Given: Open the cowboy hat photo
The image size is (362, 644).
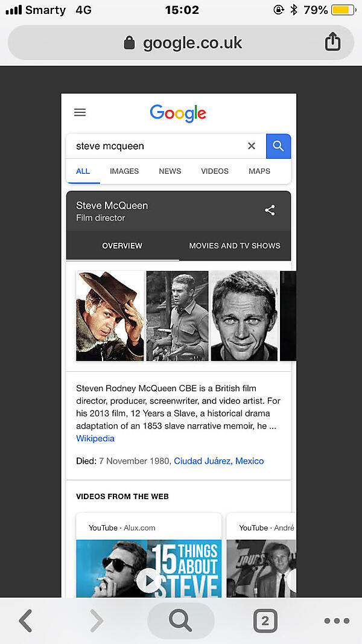Looking at the screenshot, I should click(110, 316).
